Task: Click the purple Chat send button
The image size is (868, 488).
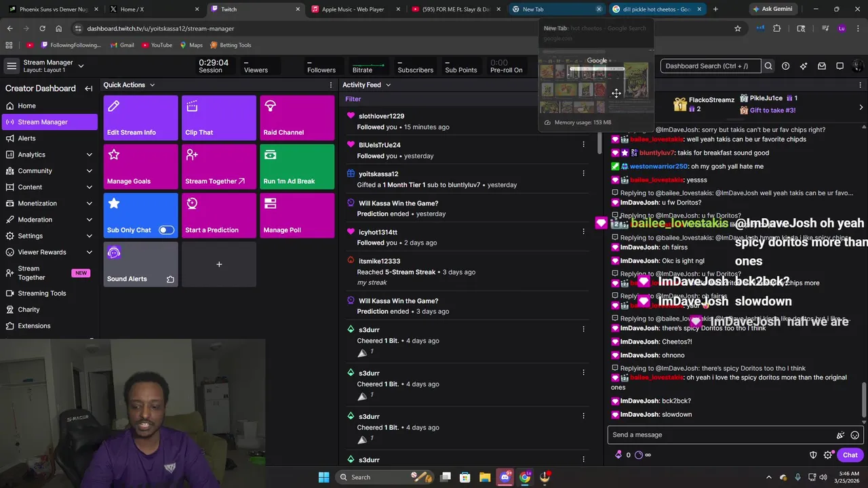Action: click(850, 455)
